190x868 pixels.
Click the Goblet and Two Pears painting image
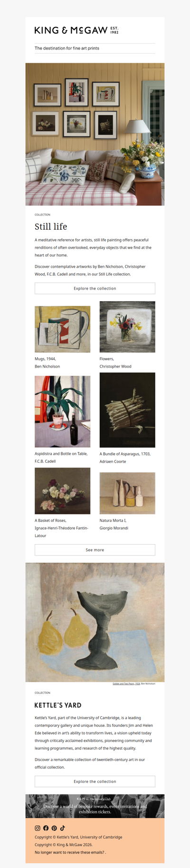click(95, 622)
